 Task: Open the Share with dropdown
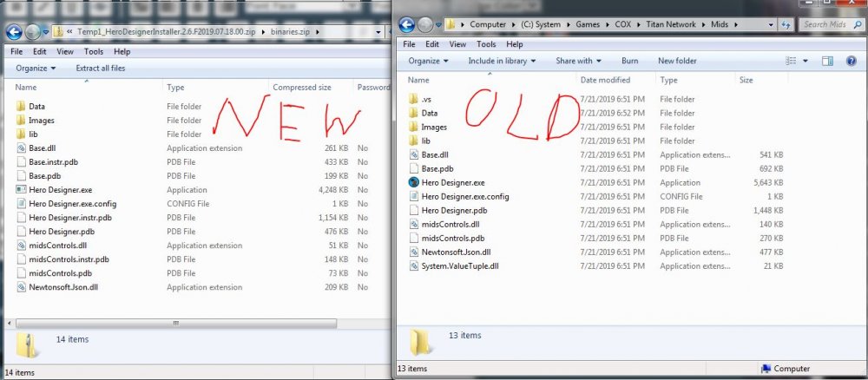[579, 61]
